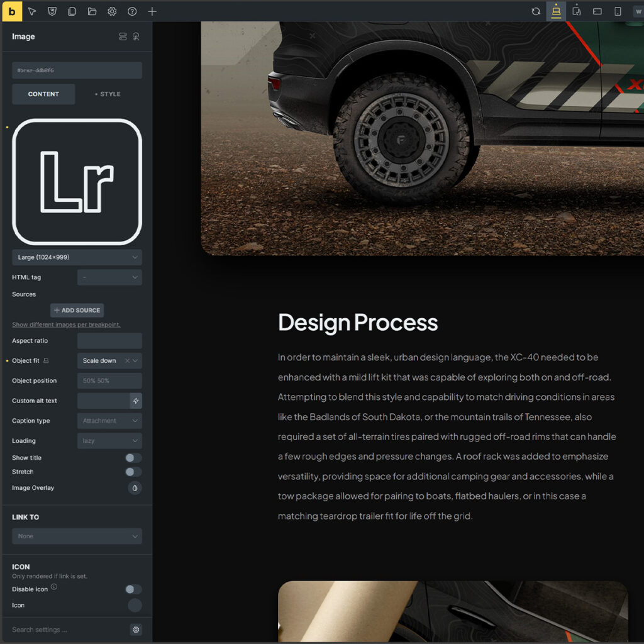The width and height of the screenshot is (644, 644).
Task: Toggle the Disable icon switch
Action: tap(133, 589)
